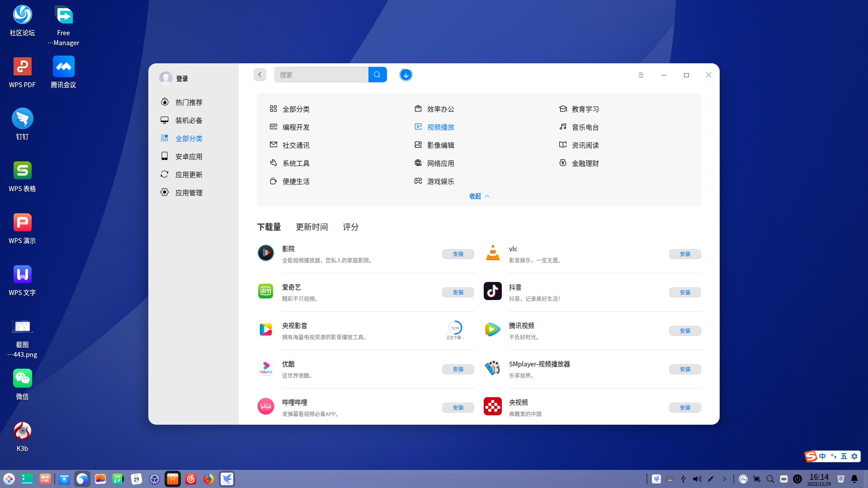Click the vlc app icon

(x=493, y=253)
